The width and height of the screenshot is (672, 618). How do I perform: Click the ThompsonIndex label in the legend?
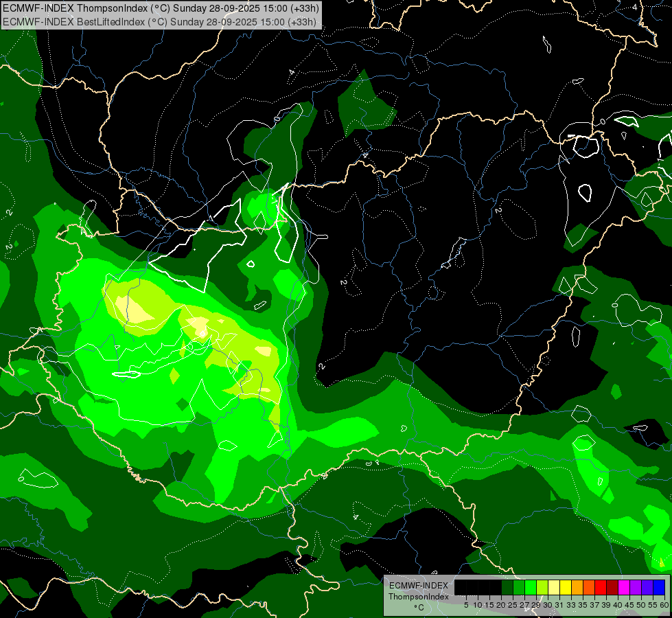[419, 597]
